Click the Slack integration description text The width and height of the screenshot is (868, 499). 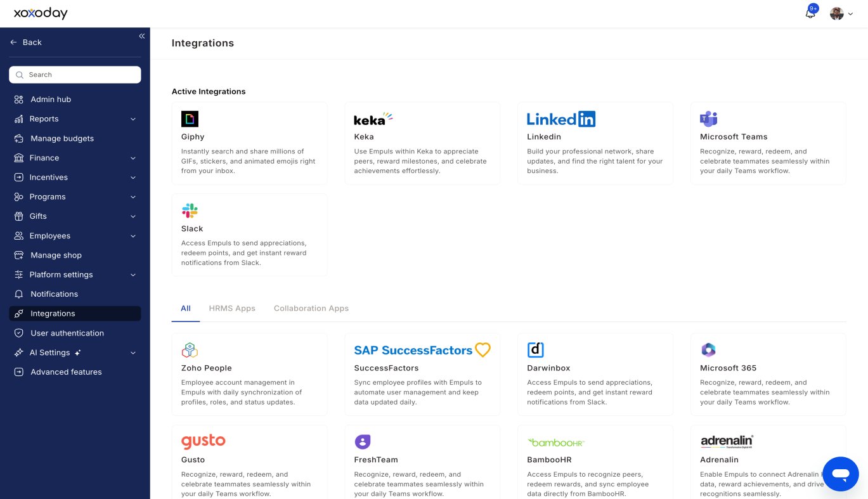(244, 253)
